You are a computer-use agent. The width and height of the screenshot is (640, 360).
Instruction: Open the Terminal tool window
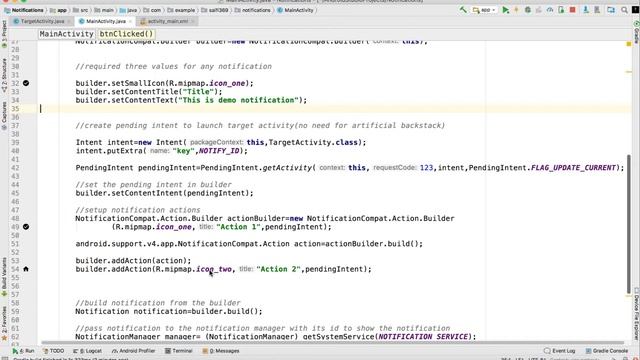pyautogui.click(x=178, y=351)
